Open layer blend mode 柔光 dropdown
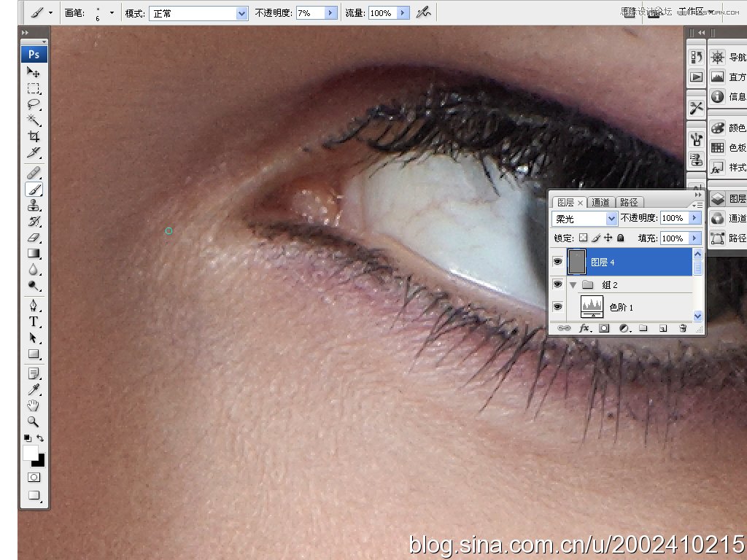The width and height of the screenshot is (747, 560). point(611,219)
